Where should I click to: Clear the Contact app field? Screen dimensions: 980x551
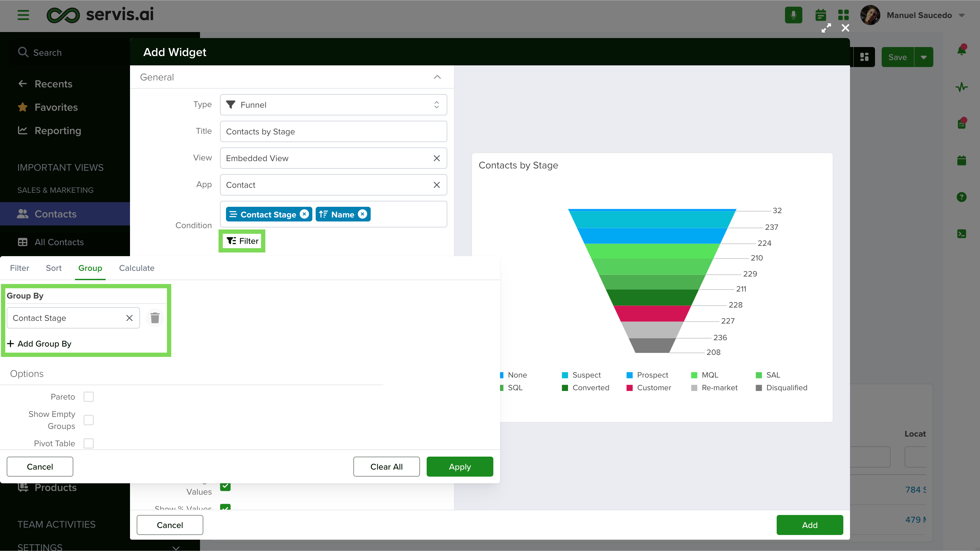[x=436, y=185]
